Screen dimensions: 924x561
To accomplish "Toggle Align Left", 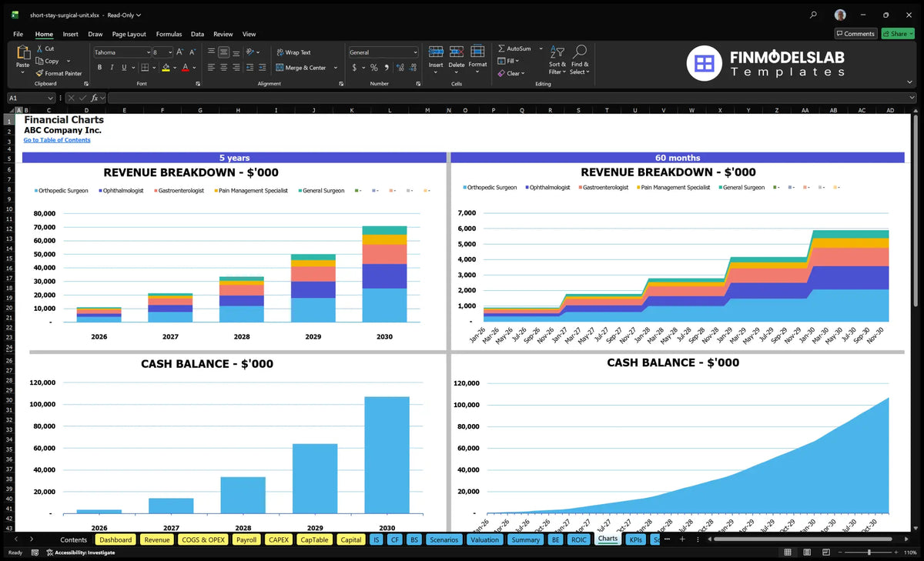I will tap(211, 68).
